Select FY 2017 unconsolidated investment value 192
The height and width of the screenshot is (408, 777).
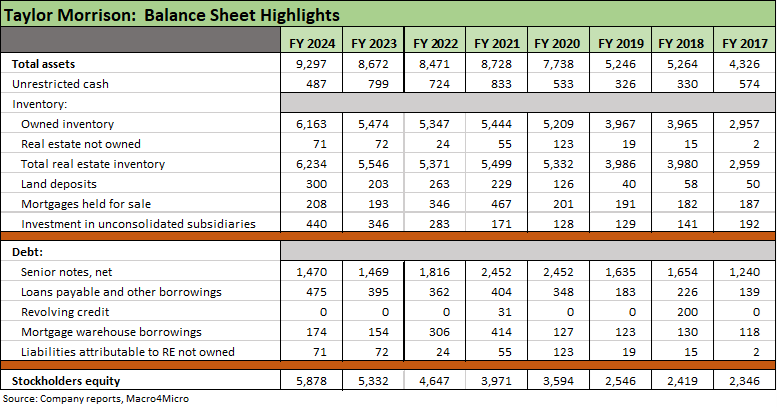[x=749, y=224]
